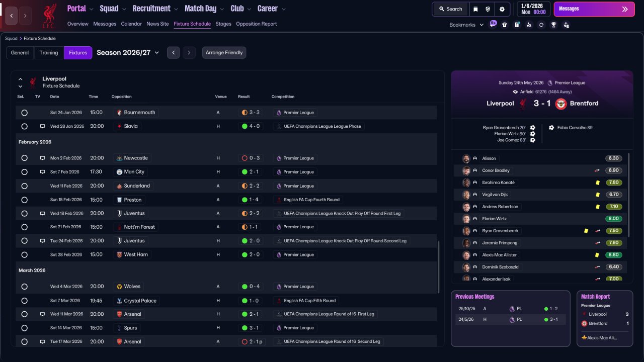Click the squad numbers shortcut icon under Bookmarks
This screenshot has height=362, width=644.
pyautogui.click(x=517, y=25)
